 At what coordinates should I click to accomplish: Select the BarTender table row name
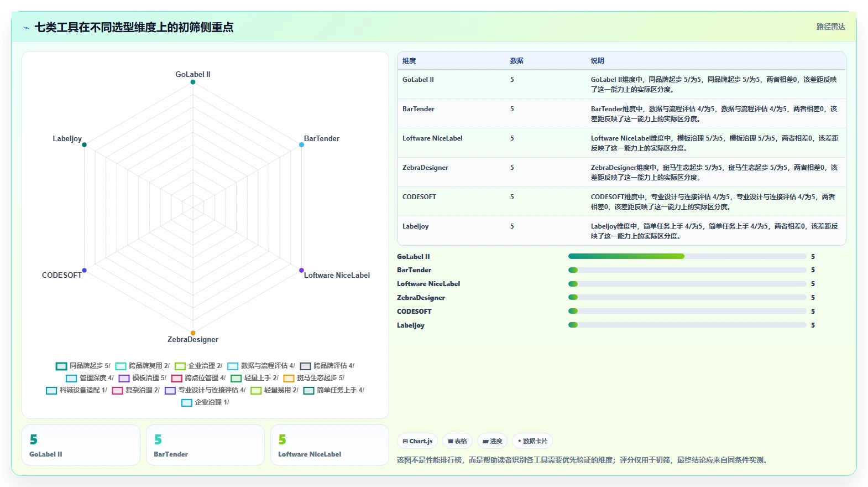click(419, 109)
